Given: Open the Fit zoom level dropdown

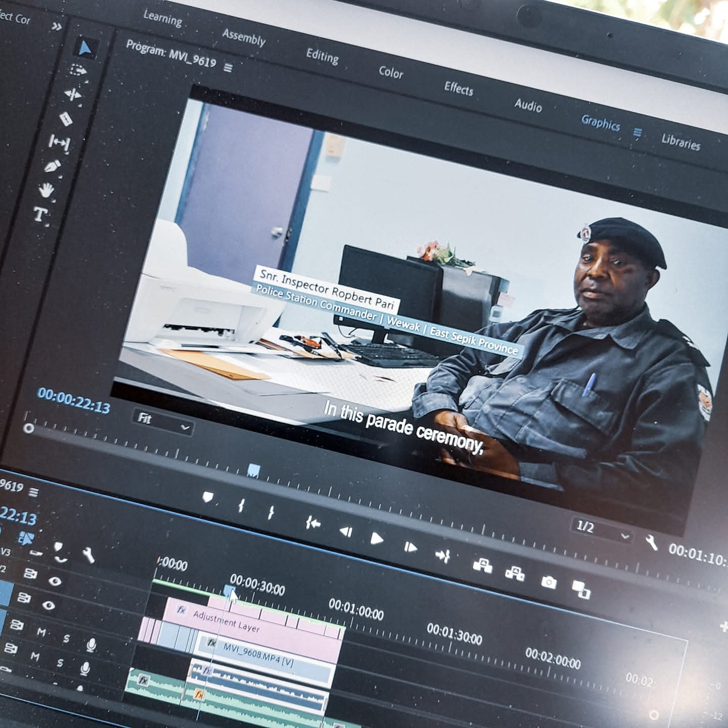Looking at the screenshot, I should [x=163, y=423].
